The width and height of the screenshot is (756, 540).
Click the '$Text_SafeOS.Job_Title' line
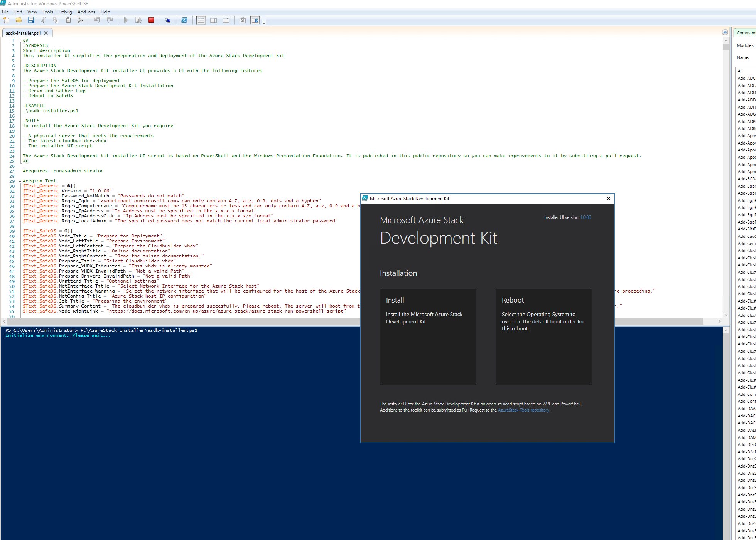(x=95, y=301)
